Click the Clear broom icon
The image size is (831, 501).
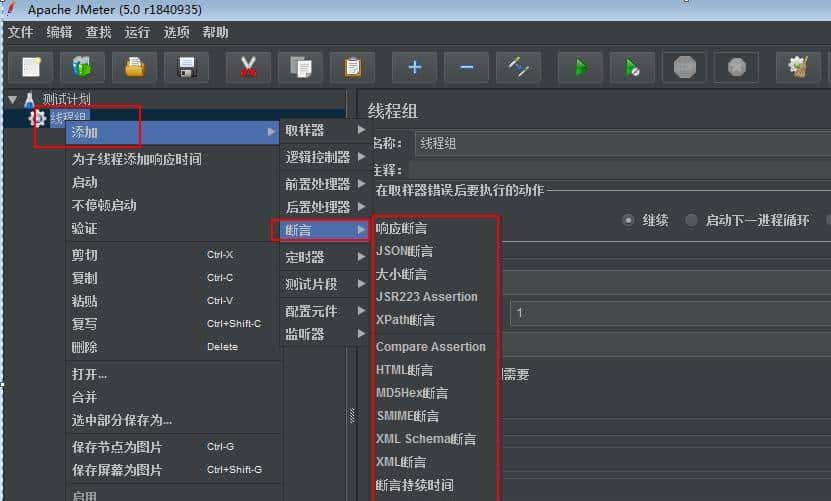[x=798, y=67]
